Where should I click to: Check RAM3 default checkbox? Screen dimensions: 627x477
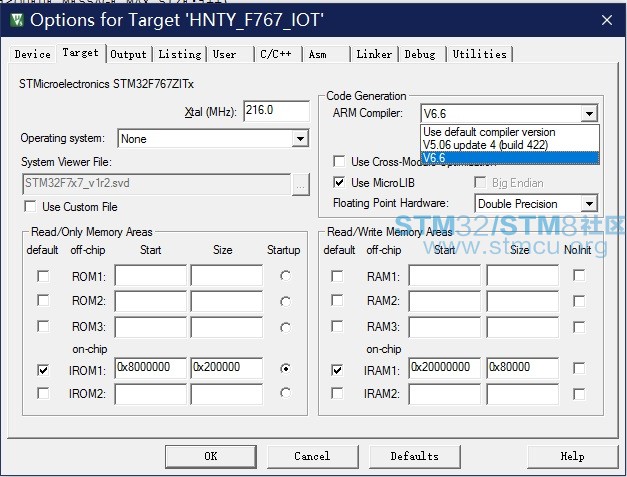click(x=337, y=326)
